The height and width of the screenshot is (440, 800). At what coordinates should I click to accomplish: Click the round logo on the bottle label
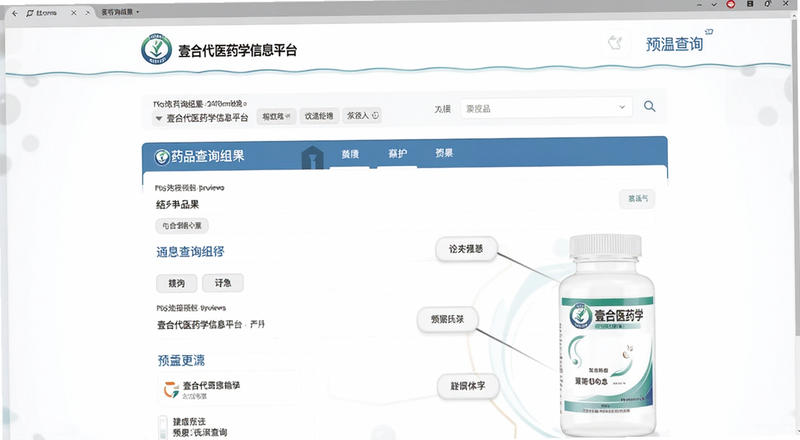pos(581,316)
